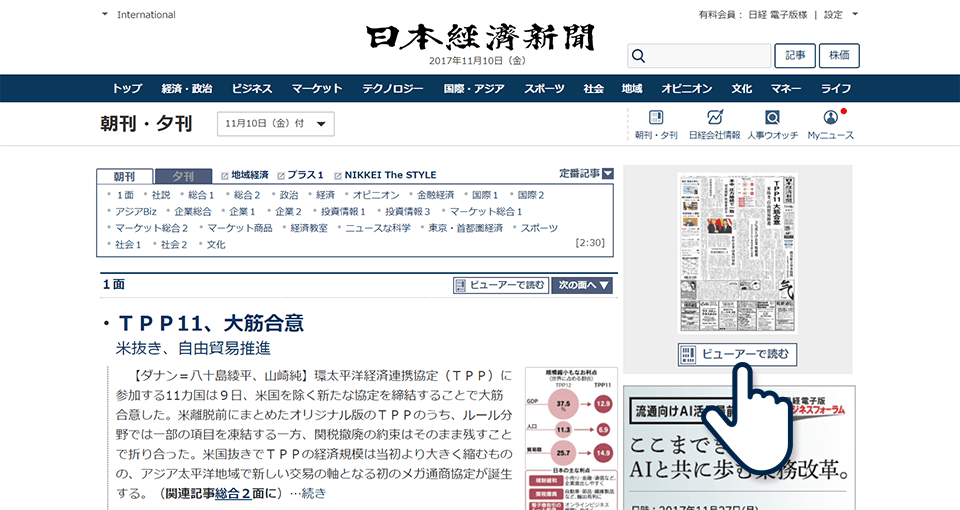
Task: Click the search magnifier icon
Action: (x=639, y=56)
